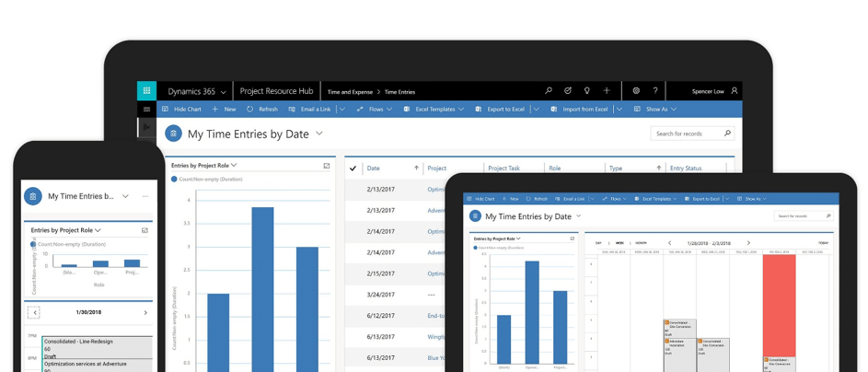Click the 2/15/2017 date row

[x=381, y=273]
